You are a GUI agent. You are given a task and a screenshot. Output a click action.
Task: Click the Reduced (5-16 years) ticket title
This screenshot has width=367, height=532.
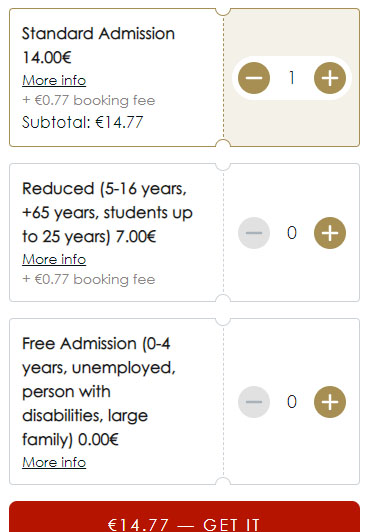click(107, 213)
